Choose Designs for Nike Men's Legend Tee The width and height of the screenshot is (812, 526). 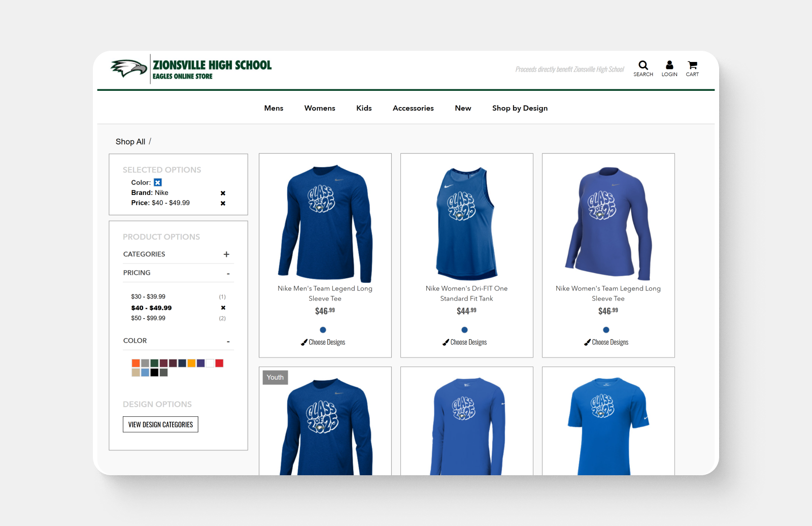pos(323,342)
